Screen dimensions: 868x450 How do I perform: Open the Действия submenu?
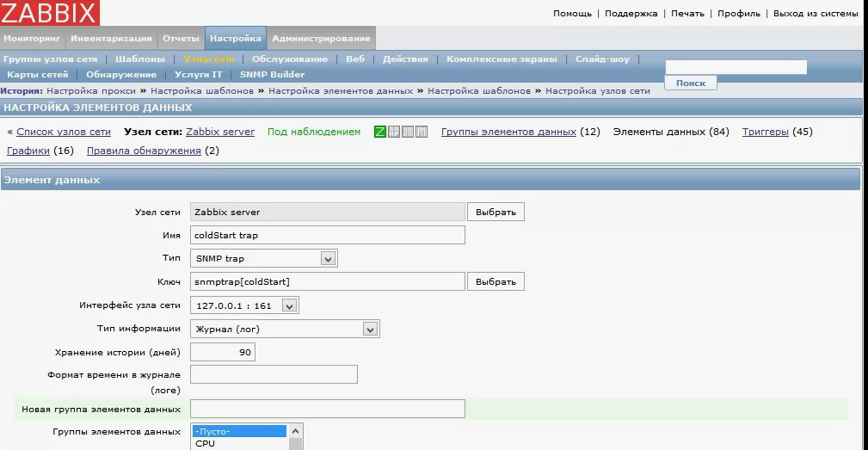pyautogui.click(x=405, y=59)
